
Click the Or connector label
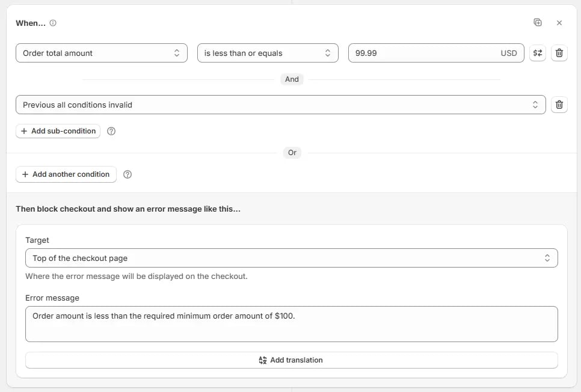(x=292, y=153)
